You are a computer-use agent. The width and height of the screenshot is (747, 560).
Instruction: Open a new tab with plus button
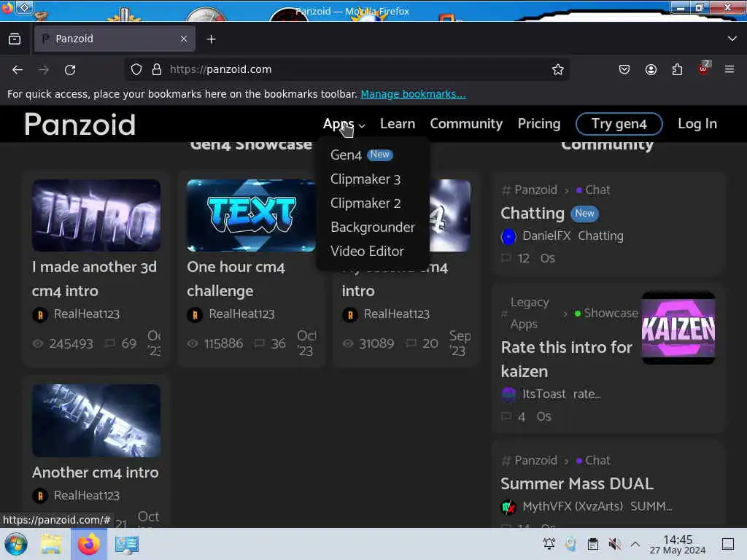211,39
